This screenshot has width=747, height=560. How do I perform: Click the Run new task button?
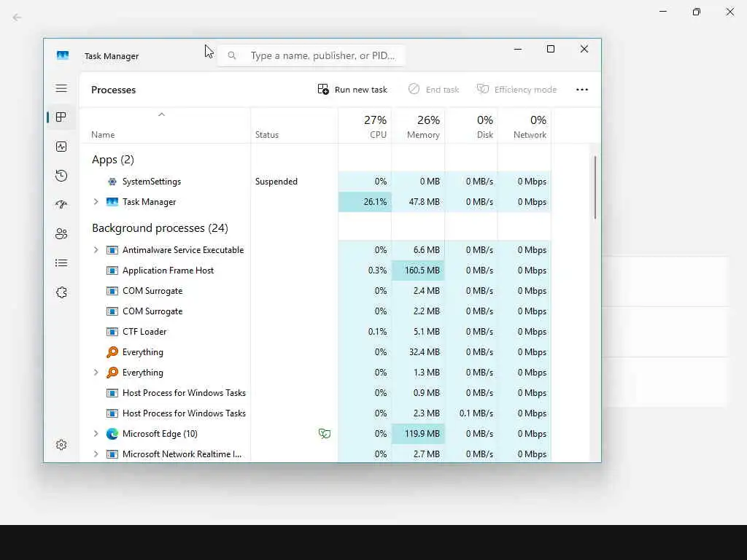click(x=352, y=90)
